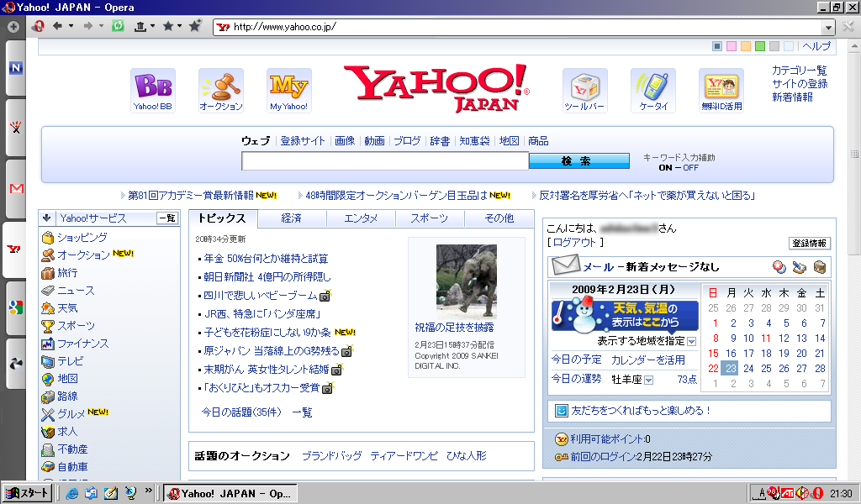The width and height of the screenshot is (861, 504).
Task: Click the 検索 search button
Action: (578, 160)
